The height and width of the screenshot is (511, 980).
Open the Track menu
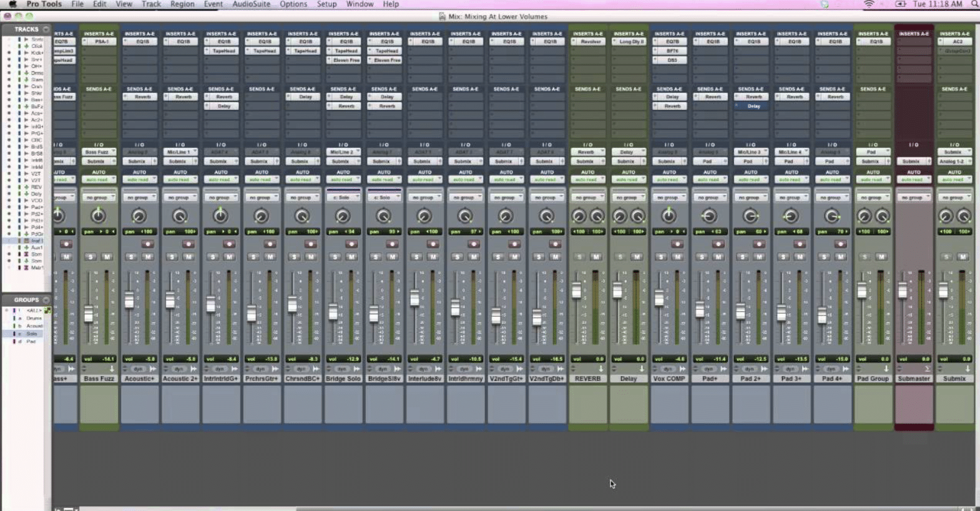coord(151,4)
